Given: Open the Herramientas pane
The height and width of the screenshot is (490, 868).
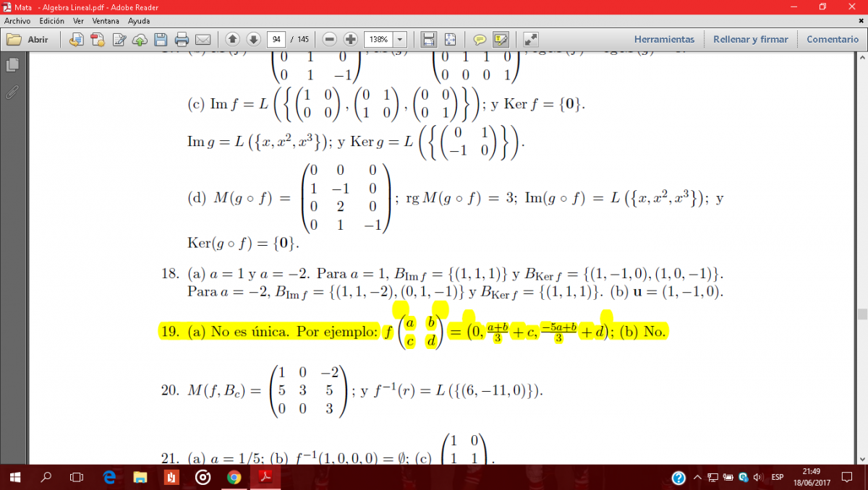Looking at the screenshot, I should tap(664, 39).
